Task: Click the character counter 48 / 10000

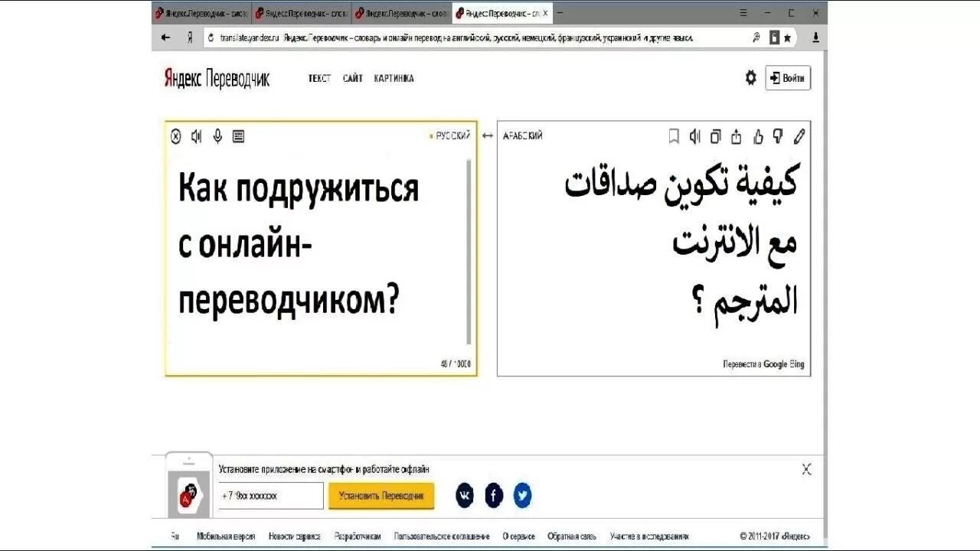Action: [456, 364]
